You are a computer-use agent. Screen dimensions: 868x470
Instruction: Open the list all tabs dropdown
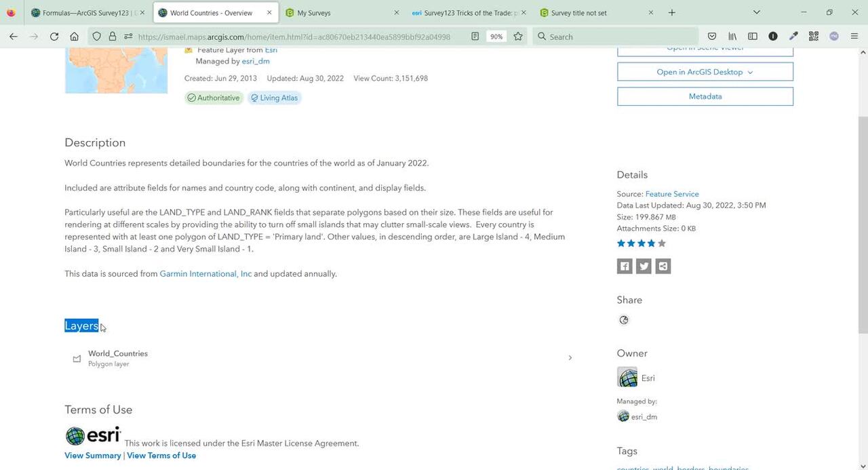coord(757,12)
